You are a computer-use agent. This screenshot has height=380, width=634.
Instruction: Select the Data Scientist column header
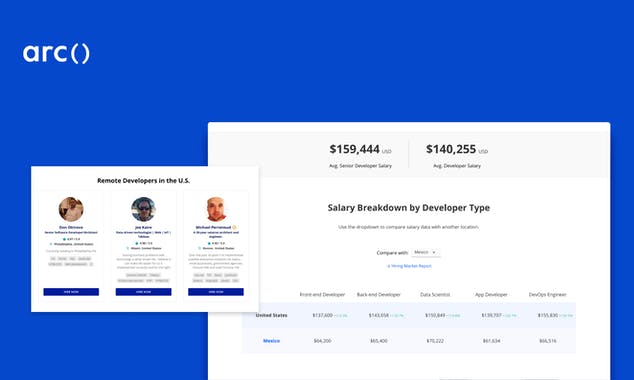tap(435, 295)
